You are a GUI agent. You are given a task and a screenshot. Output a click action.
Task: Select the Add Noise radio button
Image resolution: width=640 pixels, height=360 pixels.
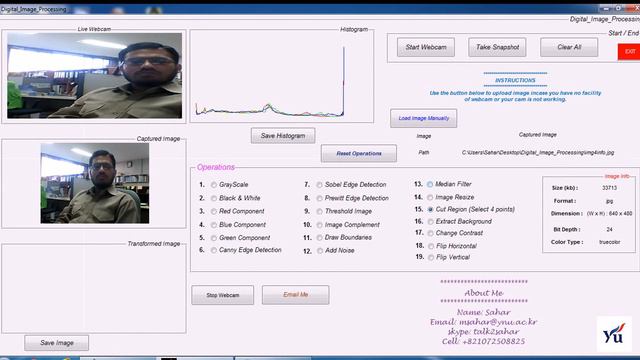coord(320,251)
